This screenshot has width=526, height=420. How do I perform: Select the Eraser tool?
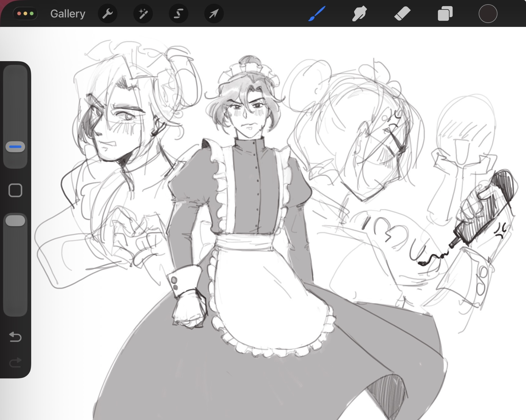(402, 14)
